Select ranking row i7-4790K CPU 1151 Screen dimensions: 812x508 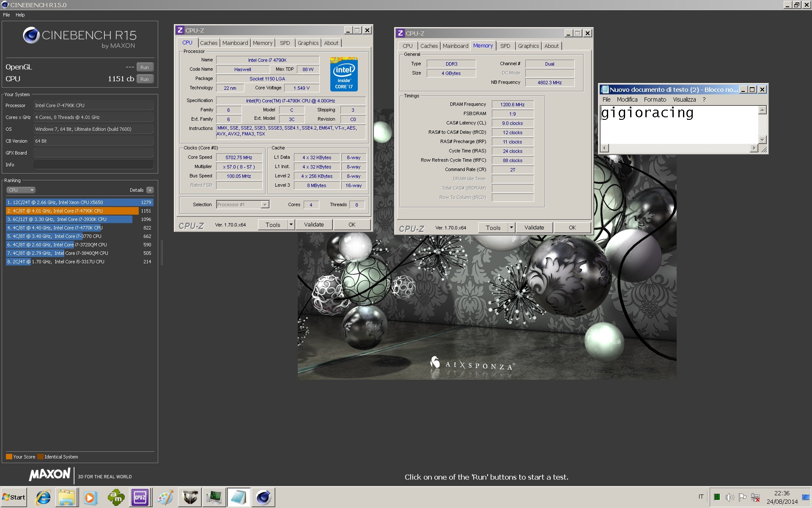(x=80, y=211)
